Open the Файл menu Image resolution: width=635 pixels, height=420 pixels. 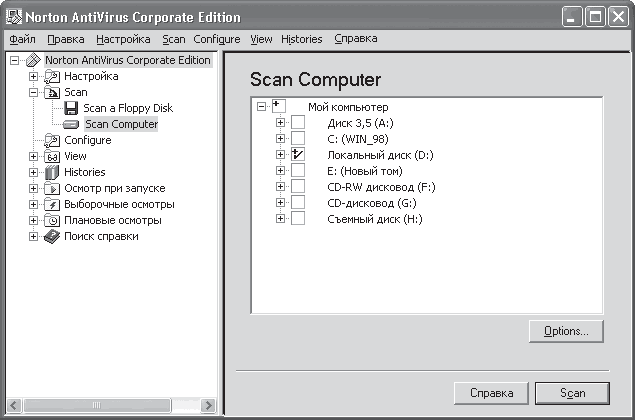point(22,39)
